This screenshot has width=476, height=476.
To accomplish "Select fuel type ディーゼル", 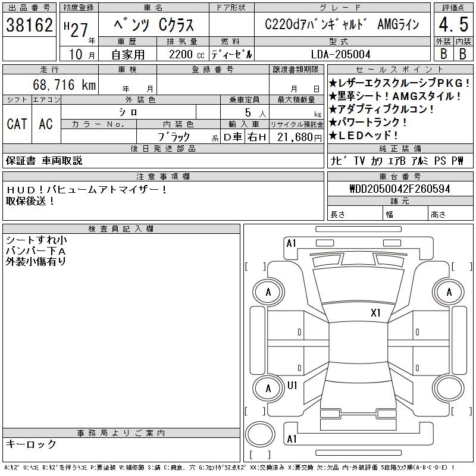I will click(x=231, y=55).
